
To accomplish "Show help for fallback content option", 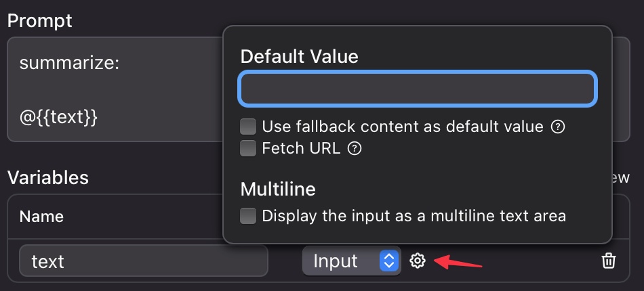I will [558, 127].
